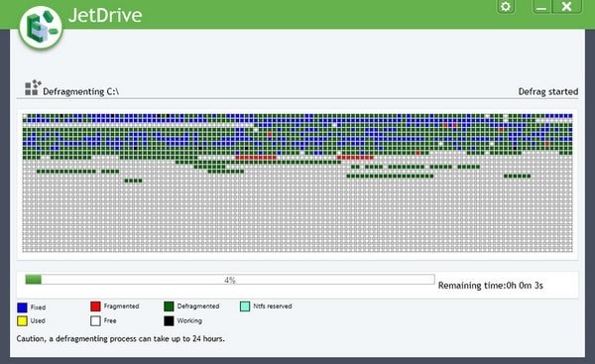Click the red Fragmented legend swatch

(95, 306)
